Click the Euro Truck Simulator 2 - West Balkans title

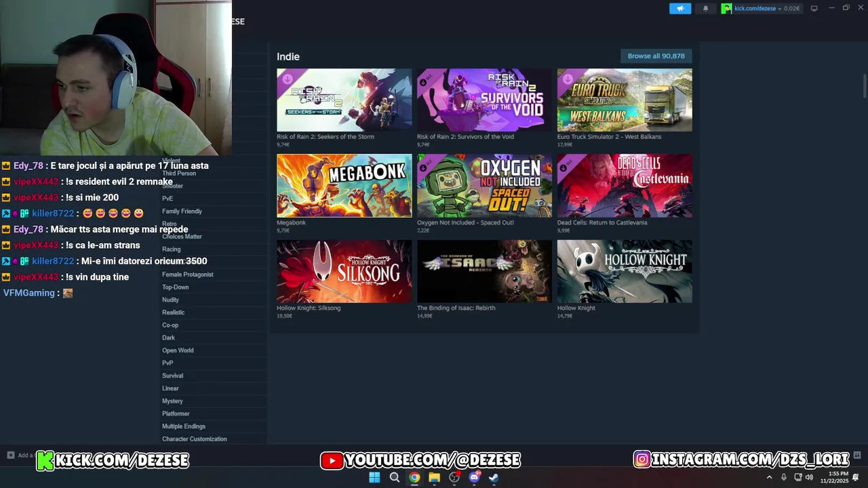609,137
